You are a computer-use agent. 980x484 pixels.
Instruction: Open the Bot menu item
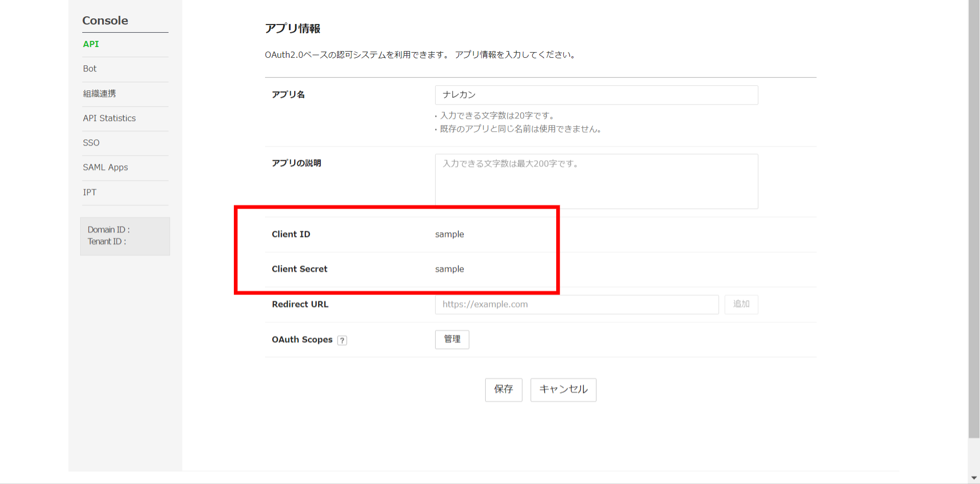click(89, 68)
